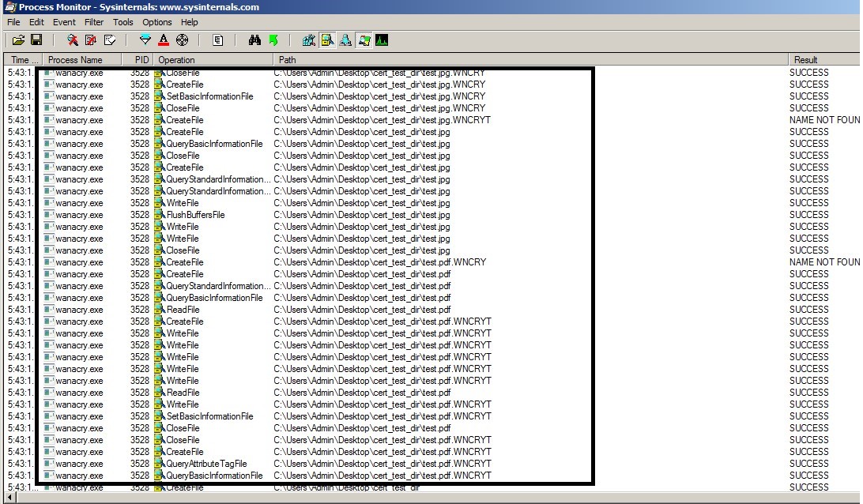The width and height of the screenshot is (863, 504).
Task: Open Highlight settings with the red A icon
Action: (x=164, y=40)
